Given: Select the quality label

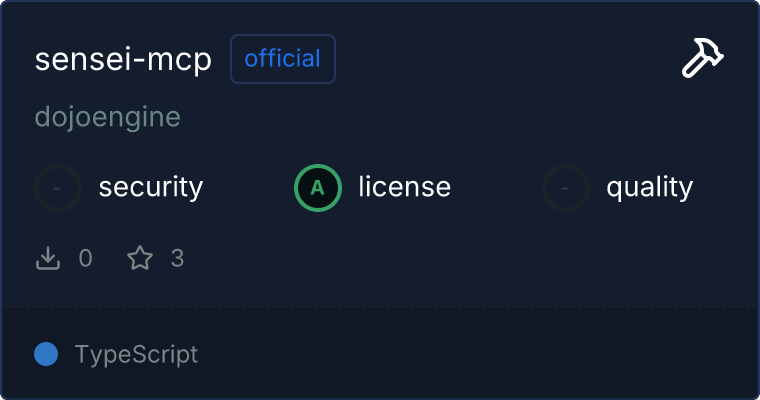Looking at the screenshot, I should 649,187.
